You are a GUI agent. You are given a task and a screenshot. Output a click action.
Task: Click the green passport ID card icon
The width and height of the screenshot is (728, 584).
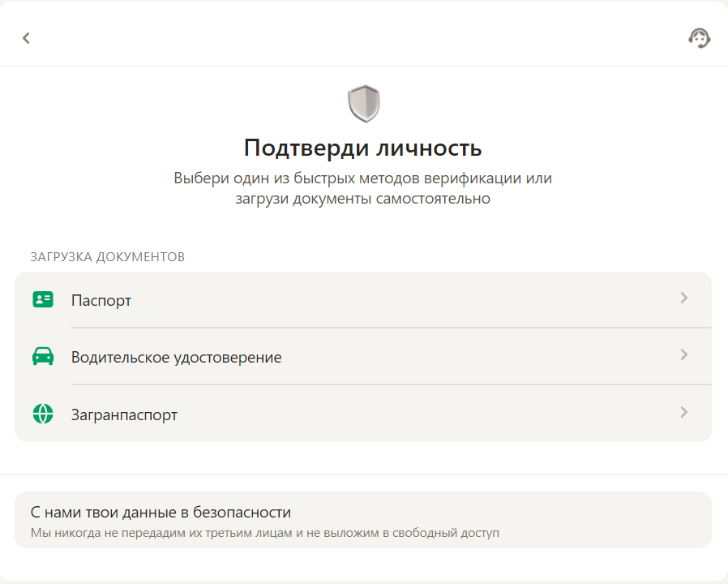[x=43, y=299]
